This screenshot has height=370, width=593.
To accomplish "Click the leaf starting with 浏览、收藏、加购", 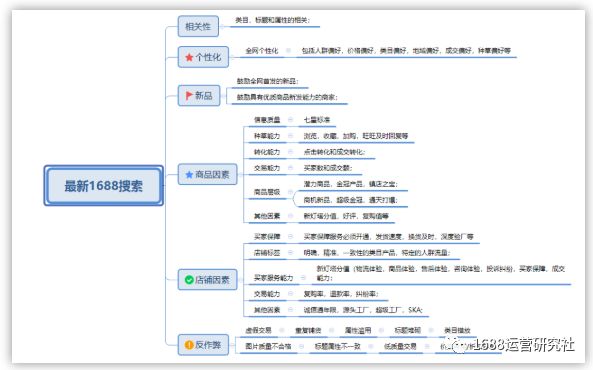I will pos(356,136).
